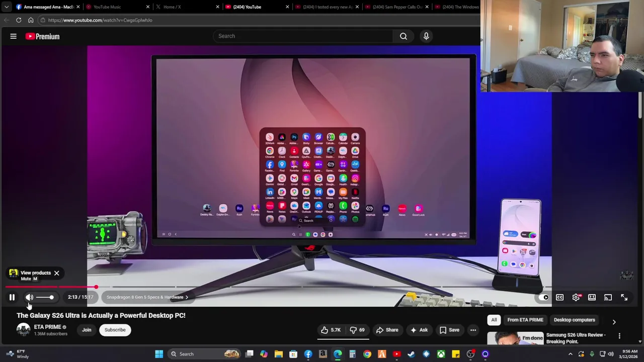Like the video
644x362 pixels.
(x=331, y=330)
